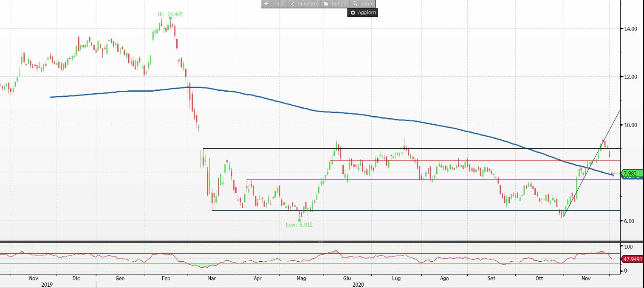Click the Hi: 14.442 high marker
The height and width of the screenshot is (288, 644).
tap(170, 14)
